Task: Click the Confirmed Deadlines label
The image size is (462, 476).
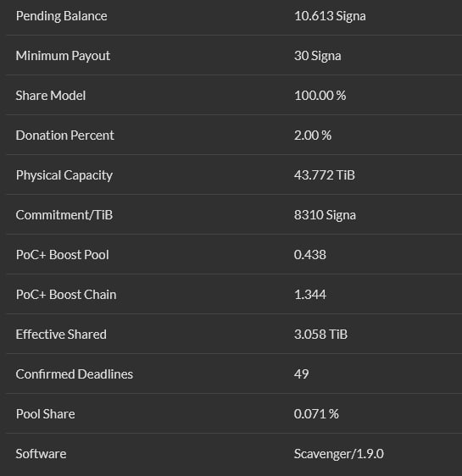Action: click(x=75, y=374)
